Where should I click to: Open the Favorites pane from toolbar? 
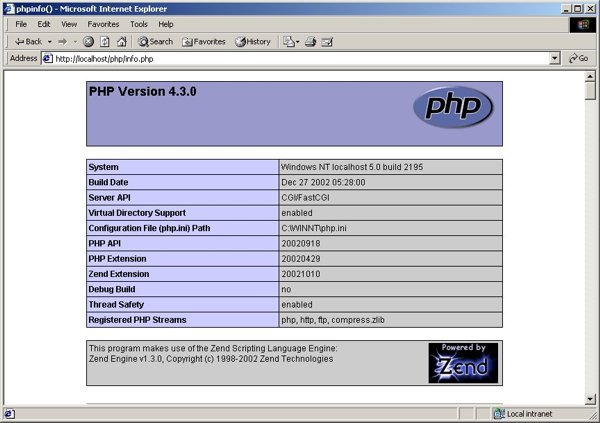[x=204, y=42]
